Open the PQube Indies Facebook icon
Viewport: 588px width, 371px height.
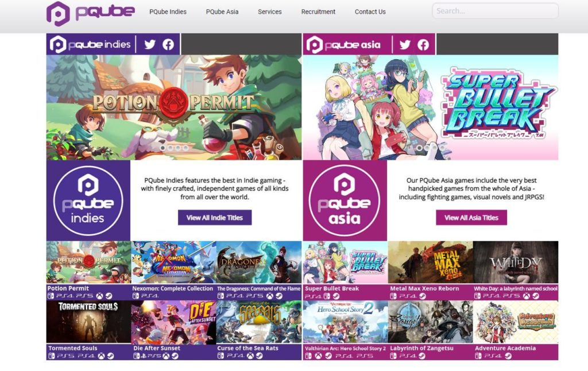tap(168, 44)
